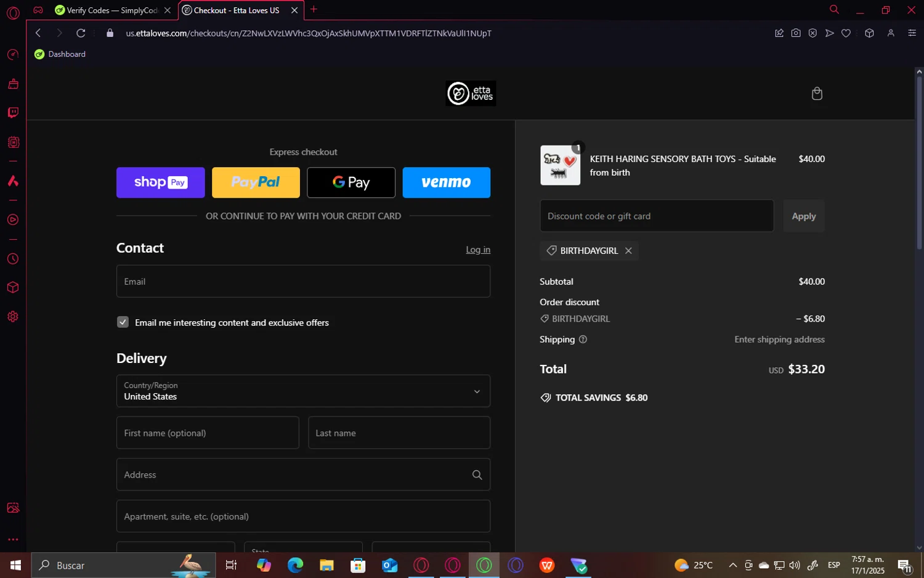924x578 pixels.
Task: Open a new browser tab
Action: [314, 9]
